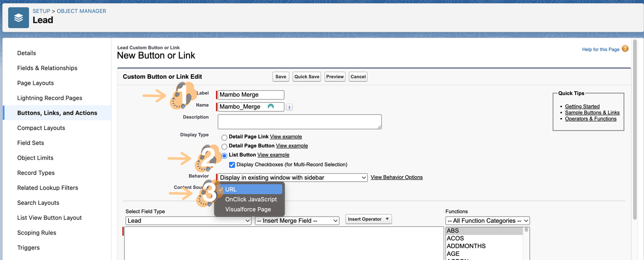Image resolution: width=644 pixels, height=260 pixels.
Task: Choose OnClick JavaScript from content source list
Action: click(x=251, y=199)
